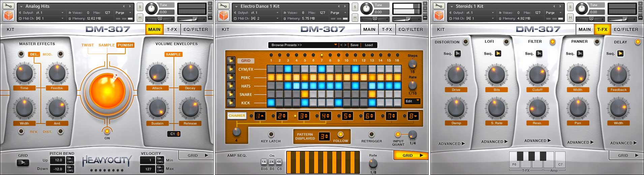Disable the Filter effect power button
Screen dimensions: 644x175
point(553,42)
